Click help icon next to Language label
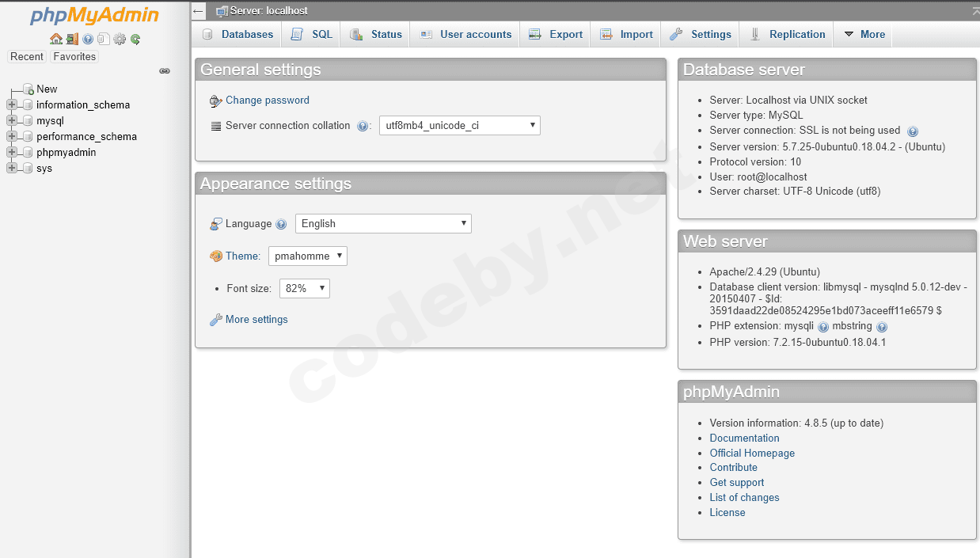980x558 pixels. 281,225
